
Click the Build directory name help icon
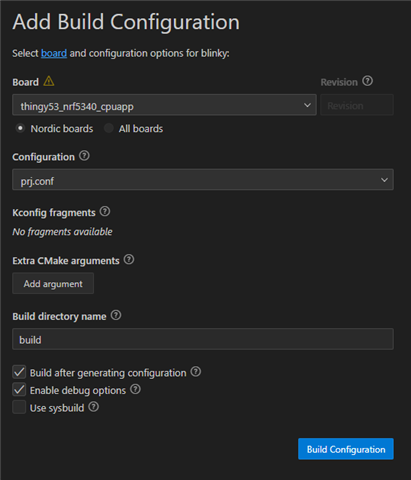point(116,315)
